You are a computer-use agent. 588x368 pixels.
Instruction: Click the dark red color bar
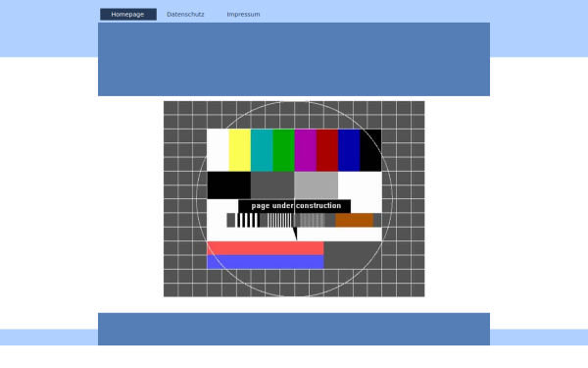coord(327,150)
